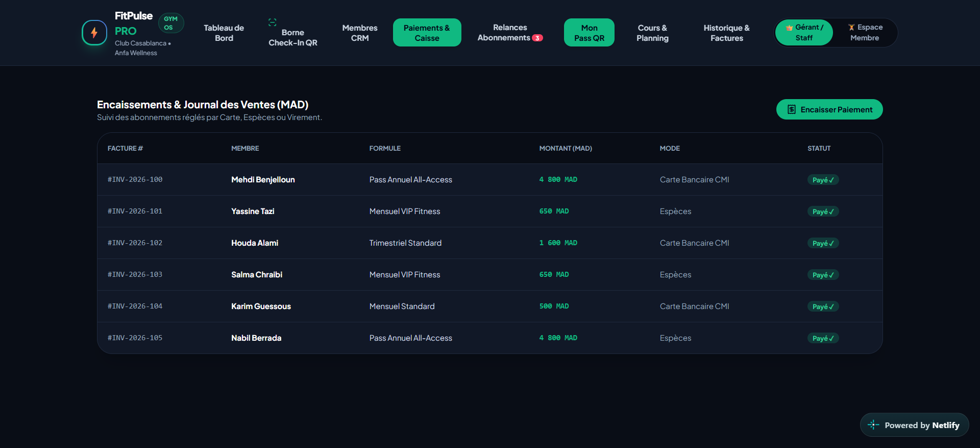Image resolution: width=980 pixels, height=448 pixels.
Task: Click the MODE column header
Action: click(670, 148)
